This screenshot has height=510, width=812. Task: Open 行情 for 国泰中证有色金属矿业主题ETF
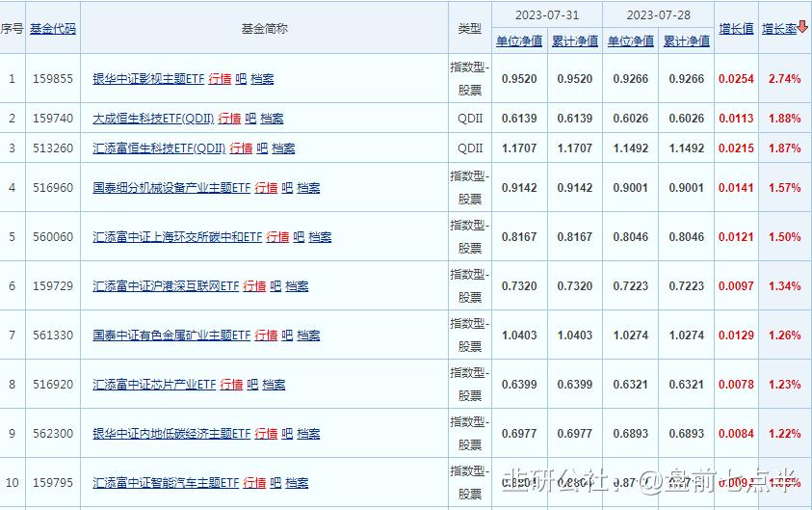(x=266, y=336)
